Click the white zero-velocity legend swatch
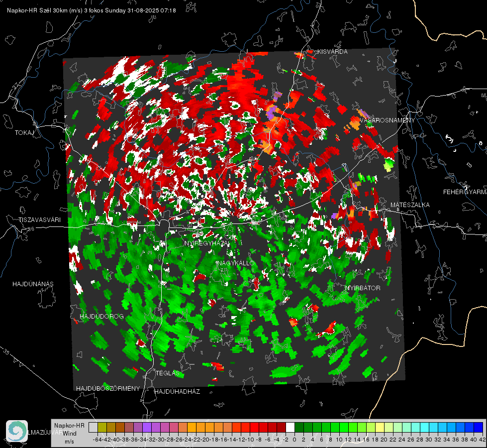The width and height of the screenshot is (487, 448). click(290, 427)
